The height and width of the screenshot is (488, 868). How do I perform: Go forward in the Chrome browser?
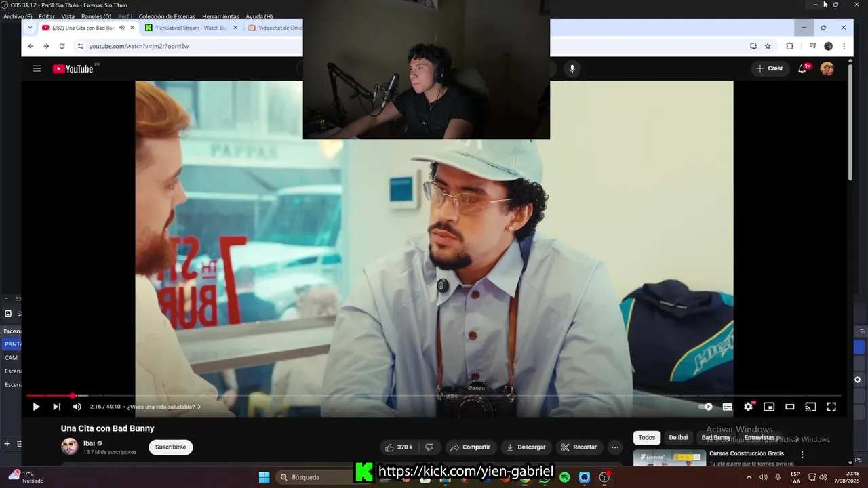(46, 46)
